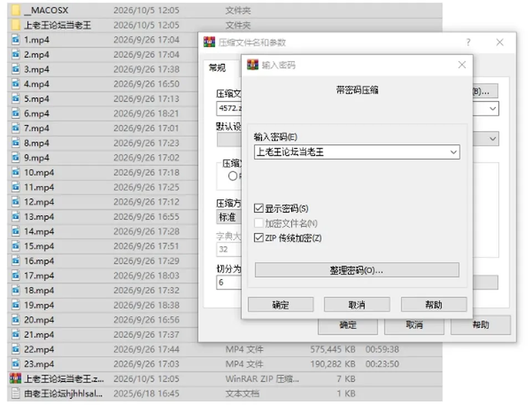
Task: Switch to the 常规 tab
Action: [217, 68]
